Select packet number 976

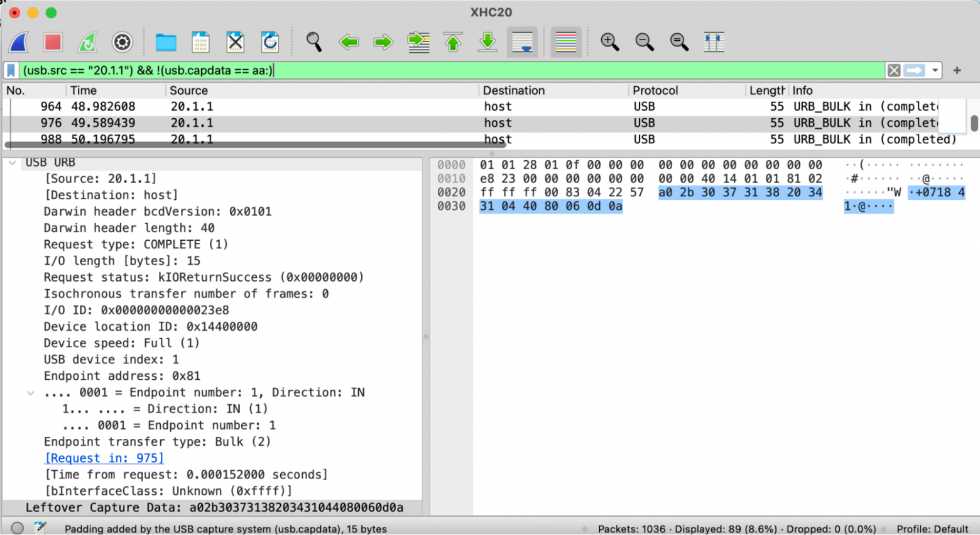(484, 123)
